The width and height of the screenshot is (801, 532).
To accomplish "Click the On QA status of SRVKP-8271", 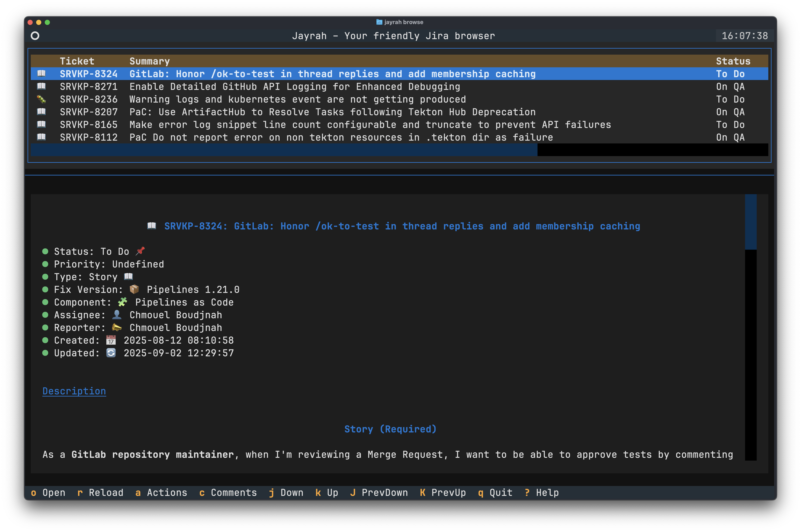I will 730,86.
